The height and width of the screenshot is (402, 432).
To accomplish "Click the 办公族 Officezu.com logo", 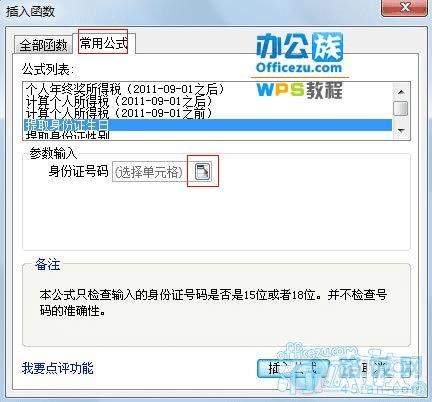I will pos(299,53).
